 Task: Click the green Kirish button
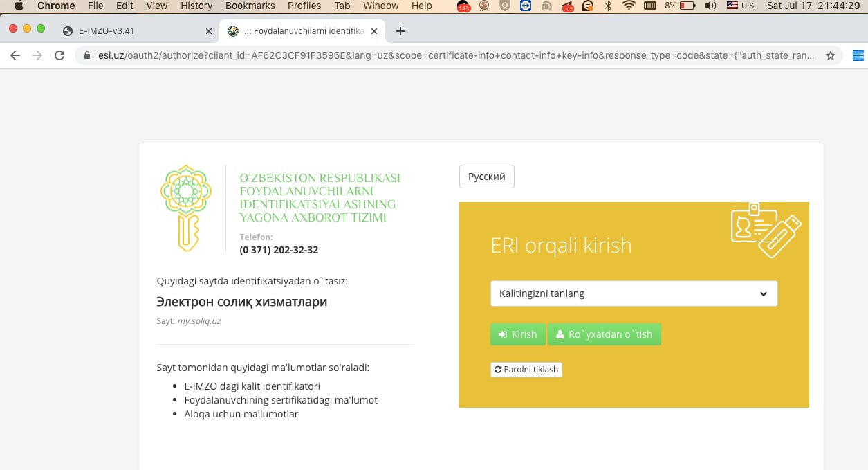point(518,334)
